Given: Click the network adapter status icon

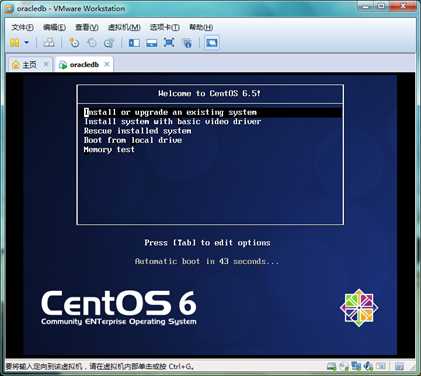Looking at the screenshot, I should point(356,366).
